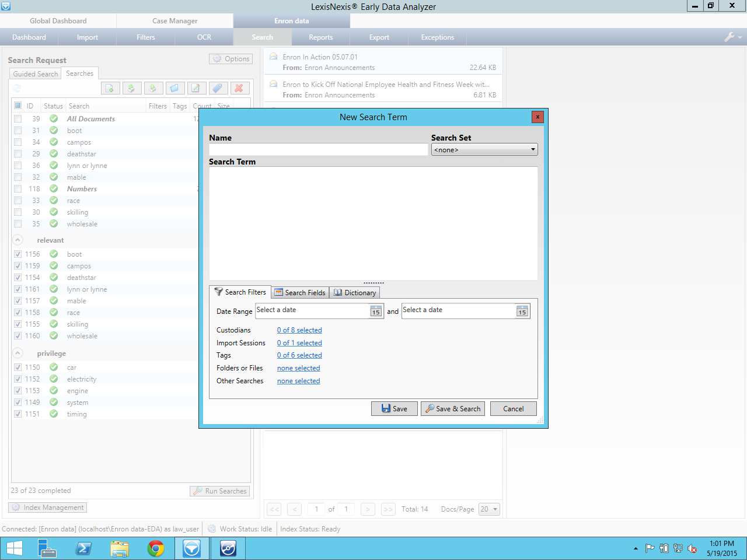
Task: Open the calendar for the start date
Action: [x=376, y=311]
